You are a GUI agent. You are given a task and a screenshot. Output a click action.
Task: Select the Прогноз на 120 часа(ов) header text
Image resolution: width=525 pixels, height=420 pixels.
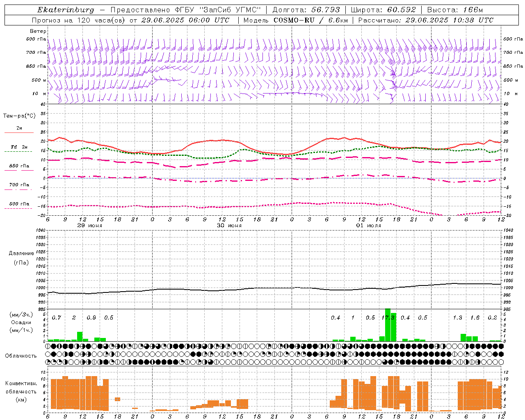79,20
